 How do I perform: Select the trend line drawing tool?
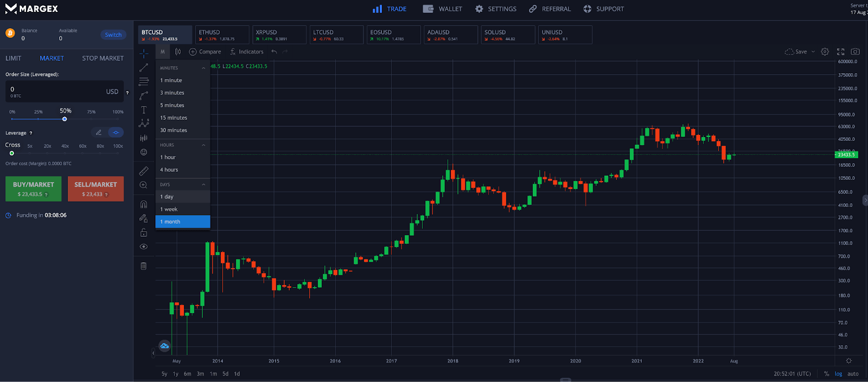pos(144,68)
